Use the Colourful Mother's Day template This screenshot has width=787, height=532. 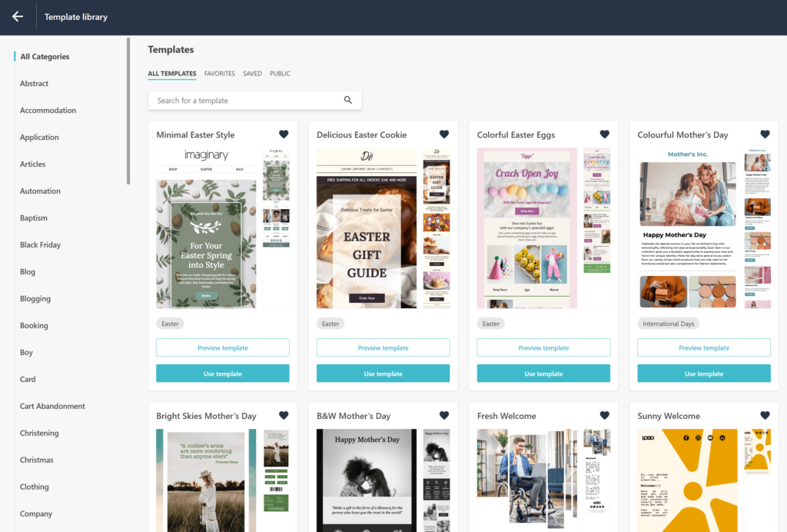tap(704, 373)
